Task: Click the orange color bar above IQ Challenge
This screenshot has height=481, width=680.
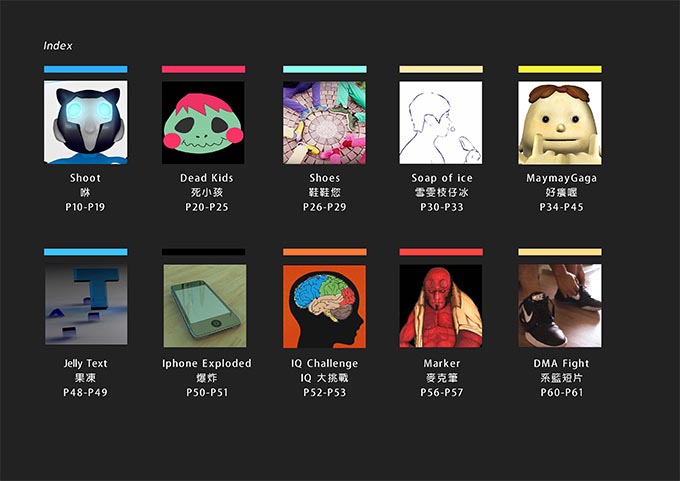Action: click(x=325, y=252)
